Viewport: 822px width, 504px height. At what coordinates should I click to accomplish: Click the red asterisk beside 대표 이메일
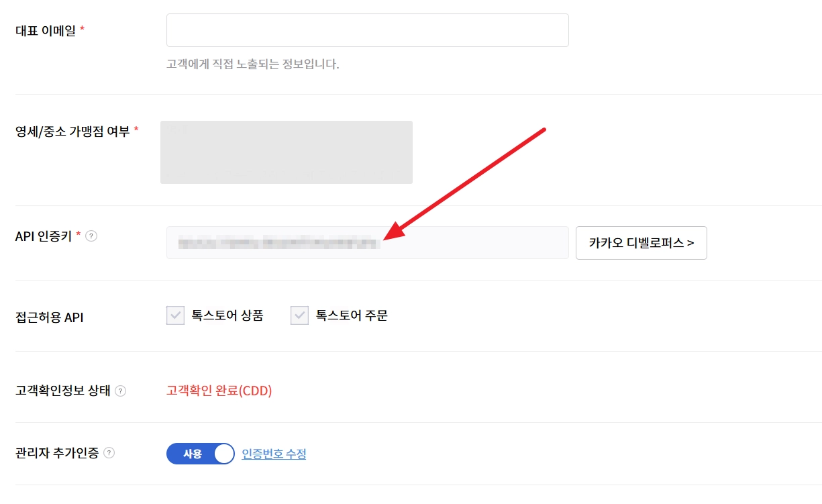coord(82,29)
